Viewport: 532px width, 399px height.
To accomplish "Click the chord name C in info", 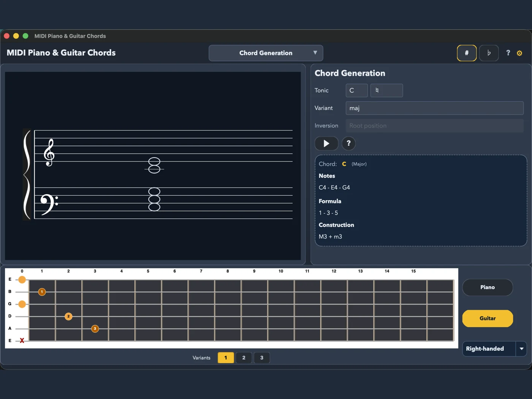I will point(344,164).
